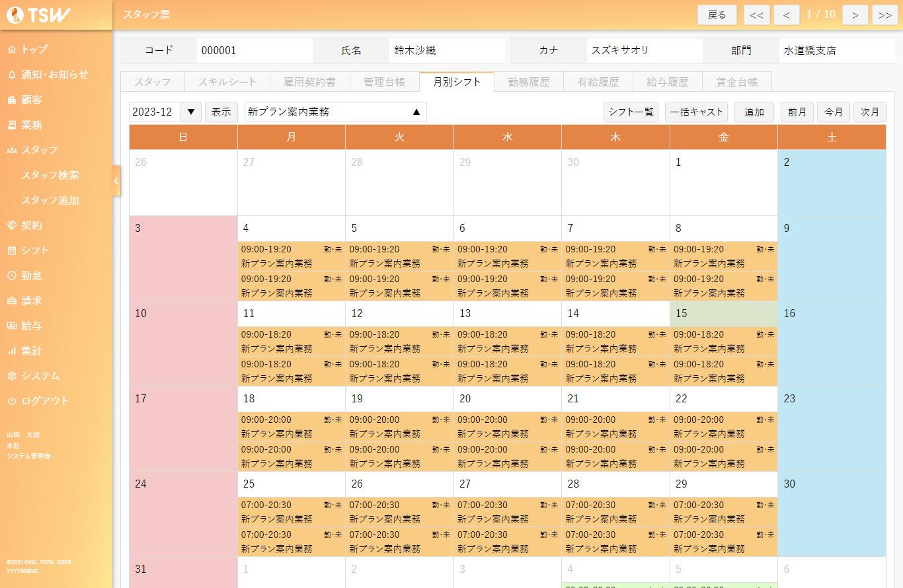Click the 一括キャスト button
903x588 pixels.
(696, 112)
